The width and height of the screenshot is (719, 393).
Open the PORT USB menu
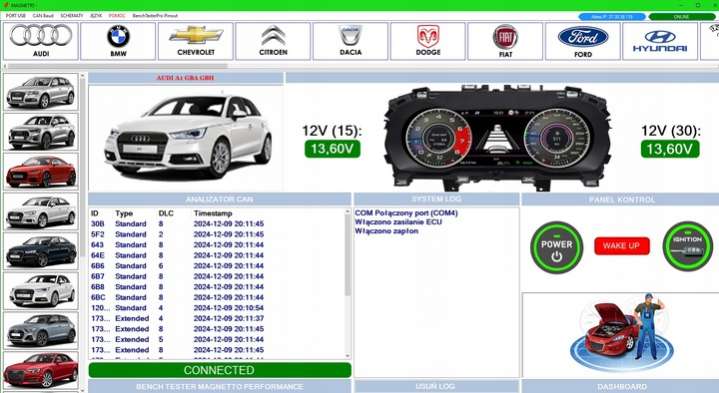[16, 16]
